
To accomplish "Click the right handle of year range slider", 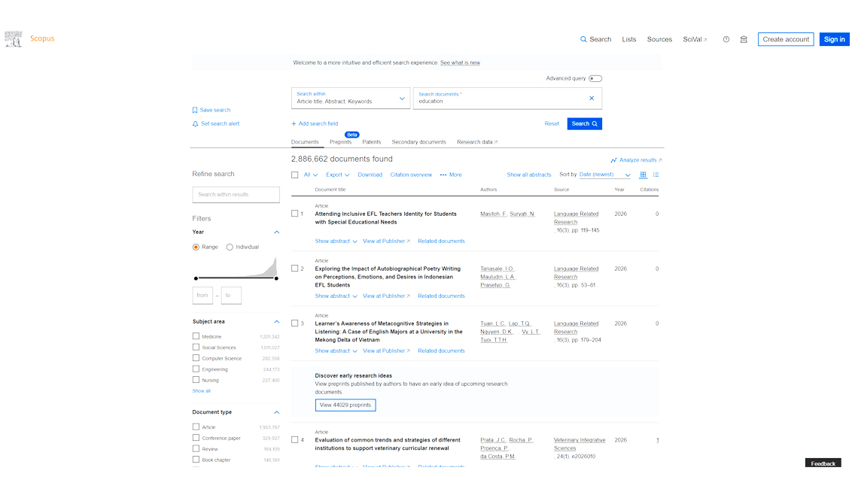I will pyautogui.click(x=276, y=278).
